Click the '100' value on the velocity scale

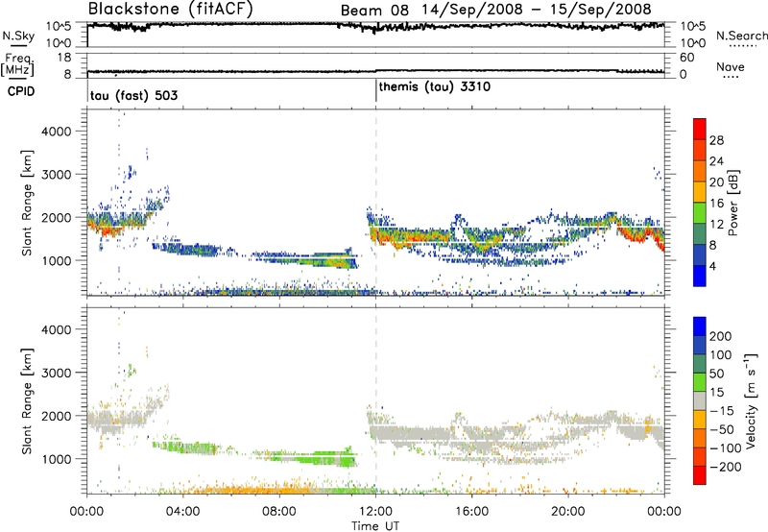pyautogui.click(x=721, y=355)
